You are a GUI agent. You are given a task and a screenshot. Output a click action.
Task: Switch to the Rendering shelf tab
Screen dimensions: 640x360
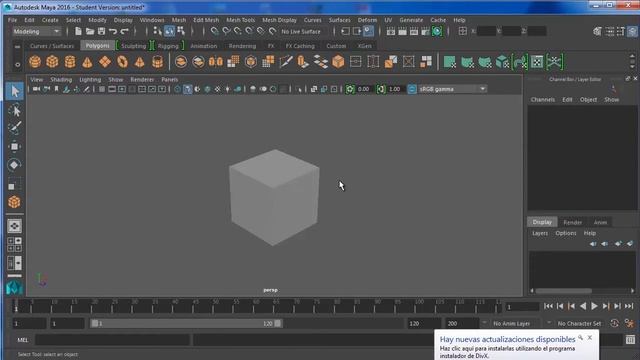(x=242, y=46)
